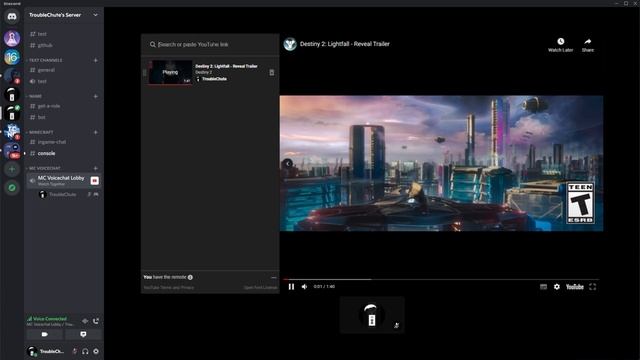Screen dimensions: 640x360
Task: Collapse the playlist panel with the arrow on video
Action: 288,164
